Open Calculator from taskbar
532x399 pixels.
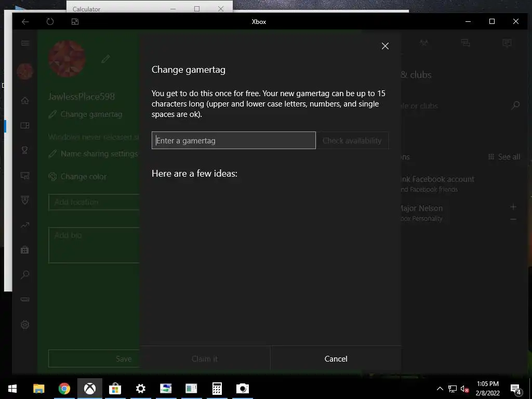point(217,389)
